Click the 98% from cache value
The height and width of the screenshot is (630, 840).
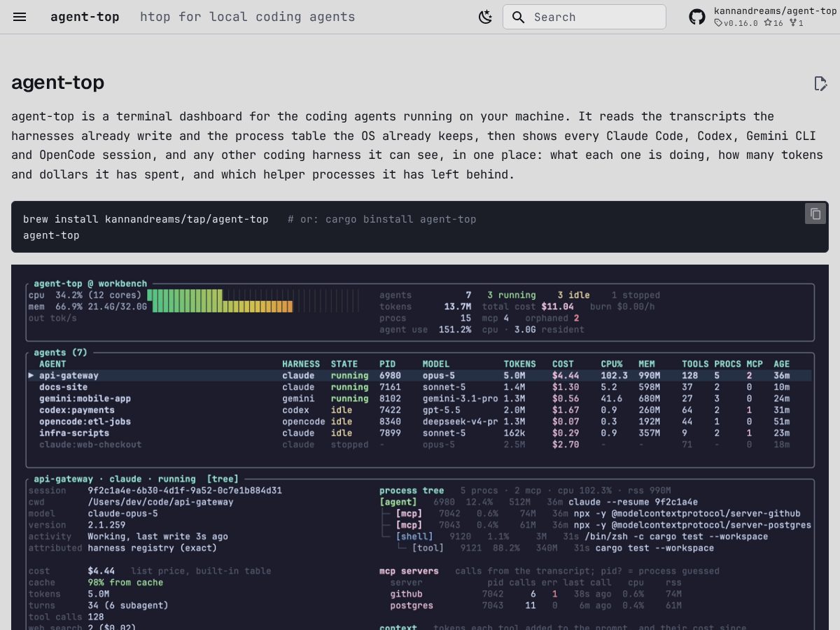(x=125, y=582)
